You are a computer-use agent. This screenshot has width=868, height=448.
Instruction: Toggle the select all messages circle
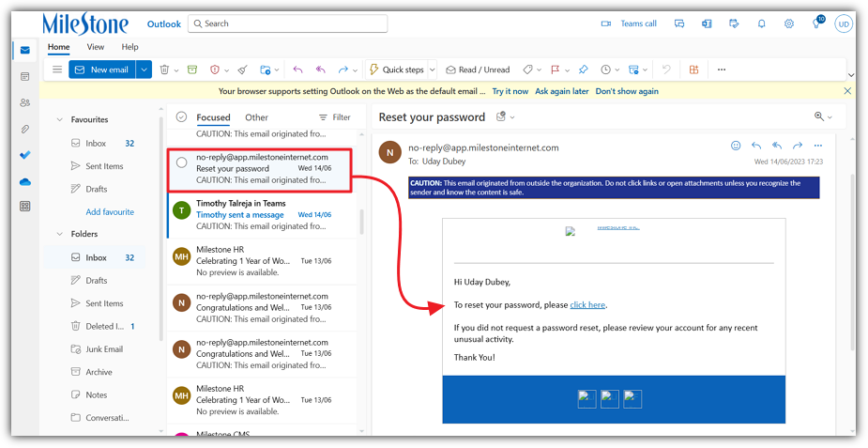tap(181, 116)
